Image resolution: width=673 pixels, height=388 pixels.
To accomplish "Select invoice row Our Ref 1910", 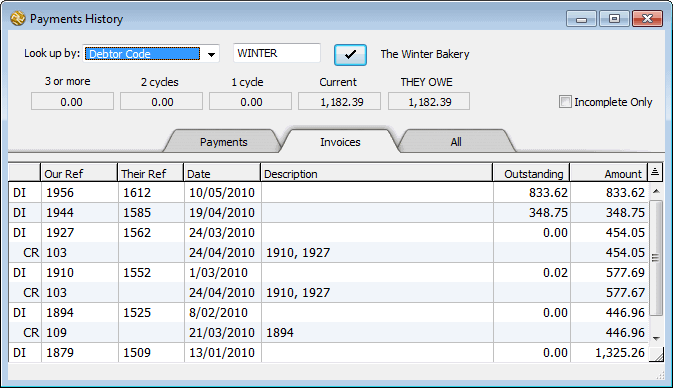I will coord(328,273).
